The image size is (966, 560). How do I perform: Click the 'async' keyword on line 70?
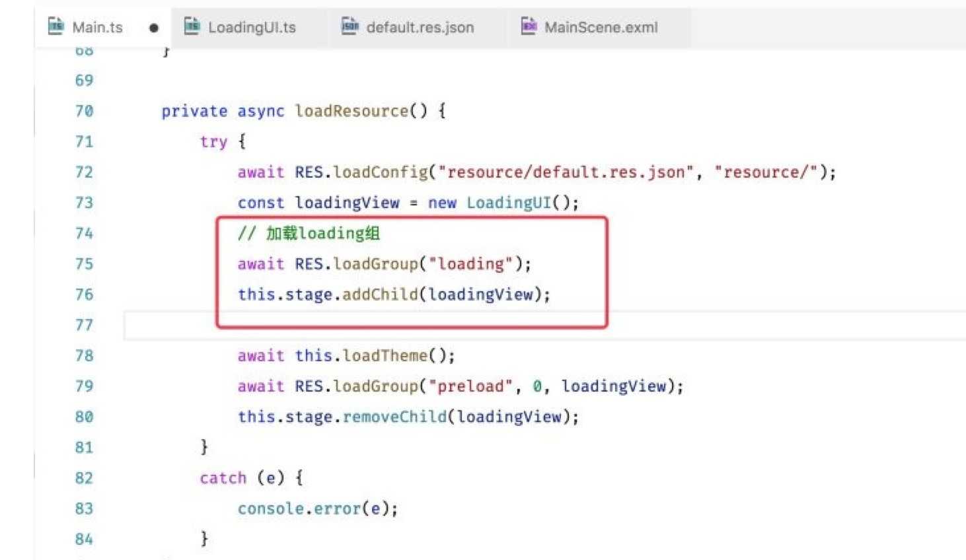pos(261,111)
